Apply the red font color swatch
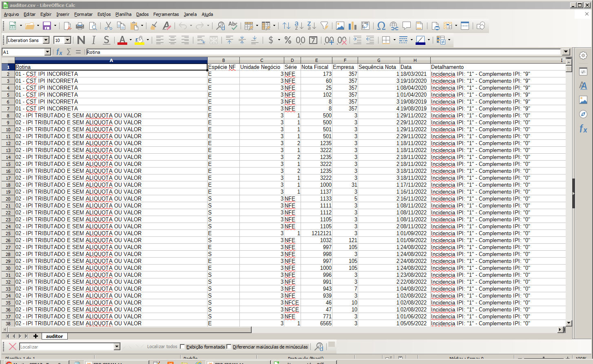This screenshot has width=593, height=364. click(122, 40)
